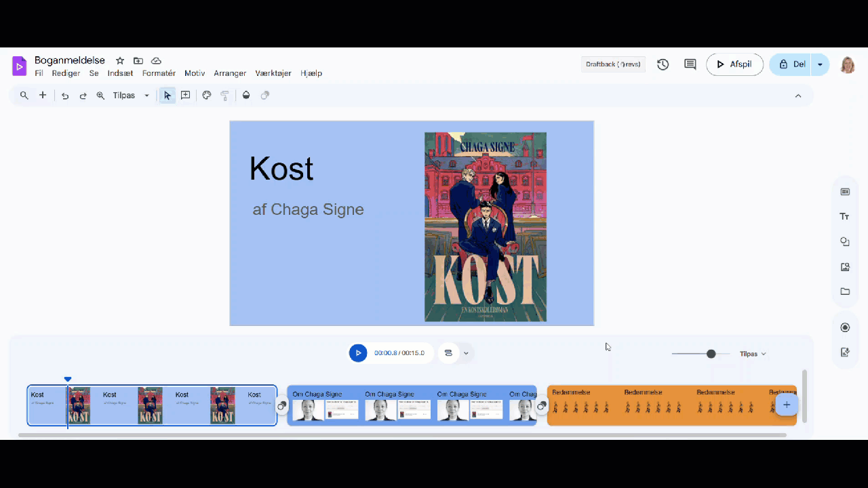Collapse the toolbar with chevron

coord(798,96)
